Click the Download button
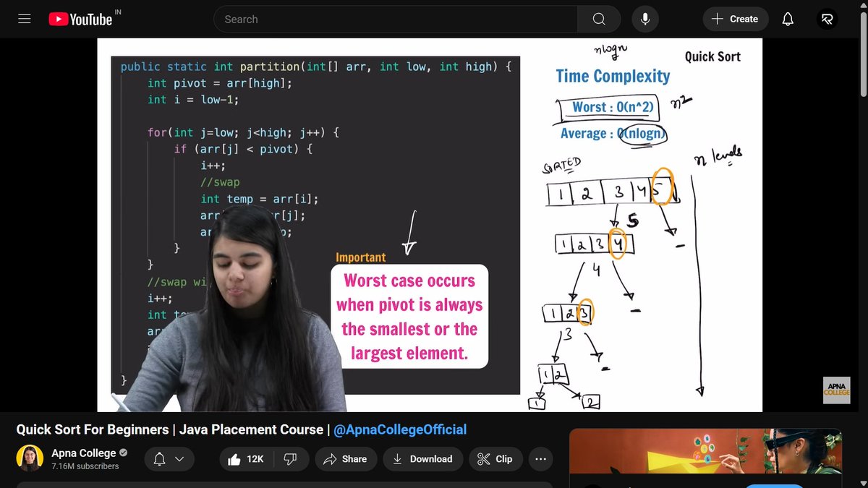Screen dimensions: 868x488 422,459
